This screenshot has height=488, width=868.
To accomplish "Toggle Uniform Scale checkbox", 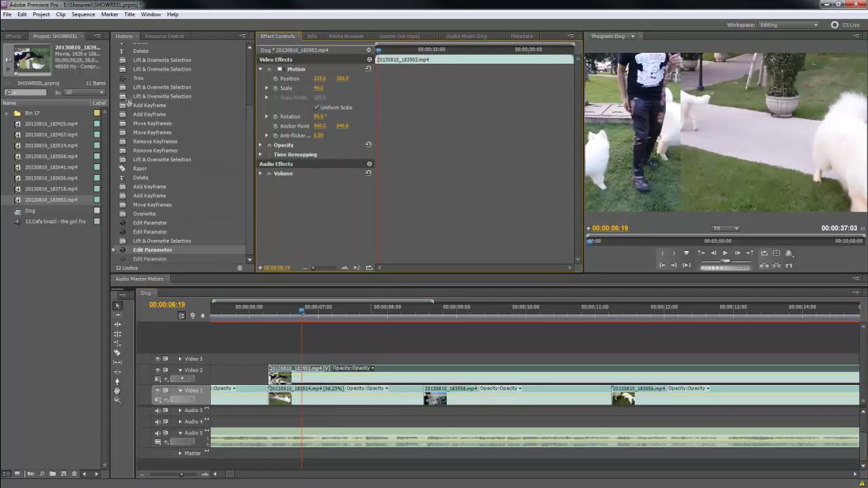I will tap(317, 107).
